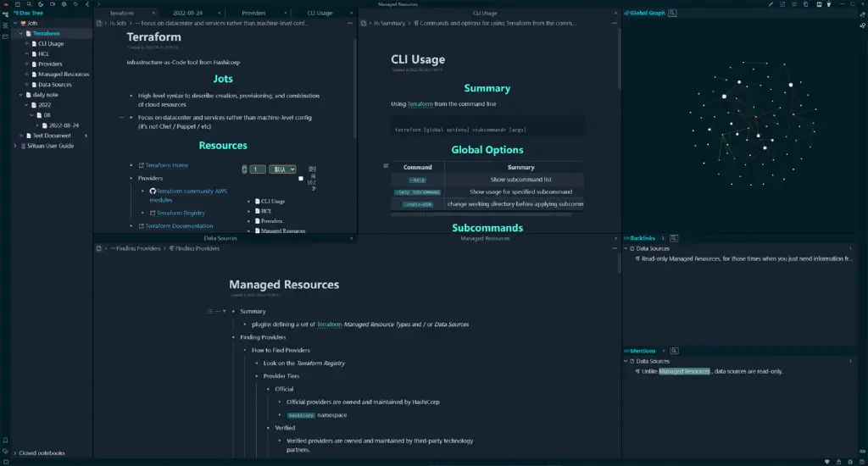Screen dimensions: 868x466
Task: Expand Closed notebooks section
Action: pyautogui.click(x=15, y=452)
